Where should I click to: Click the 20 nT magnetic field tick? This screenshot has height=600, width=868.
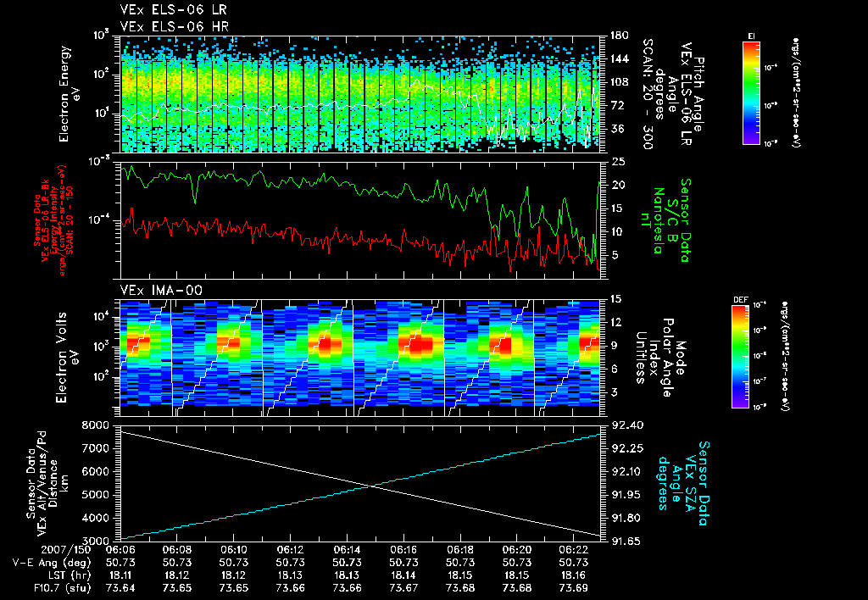(x=618, y=185)
